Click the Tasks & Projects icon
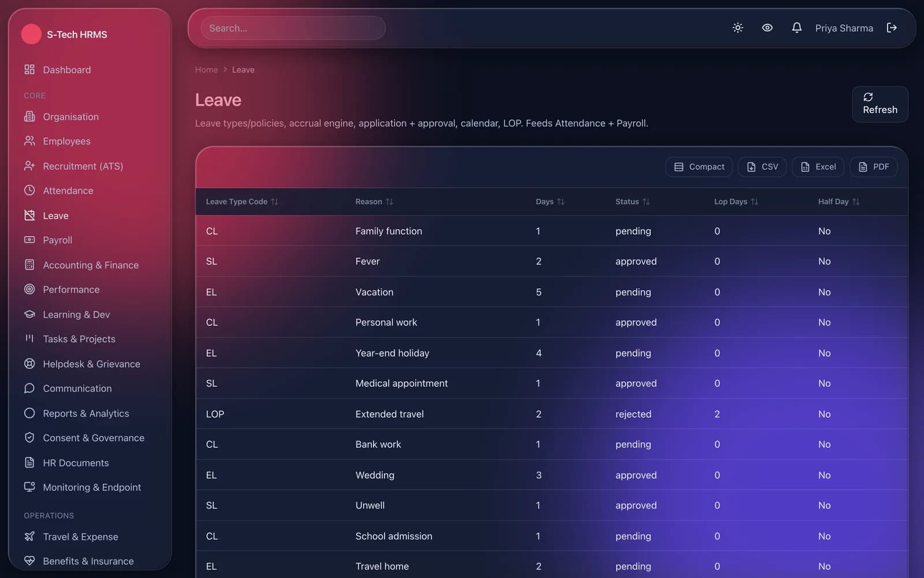The width and height of the screenshot is (924, 578). click(x=29, y=339)
